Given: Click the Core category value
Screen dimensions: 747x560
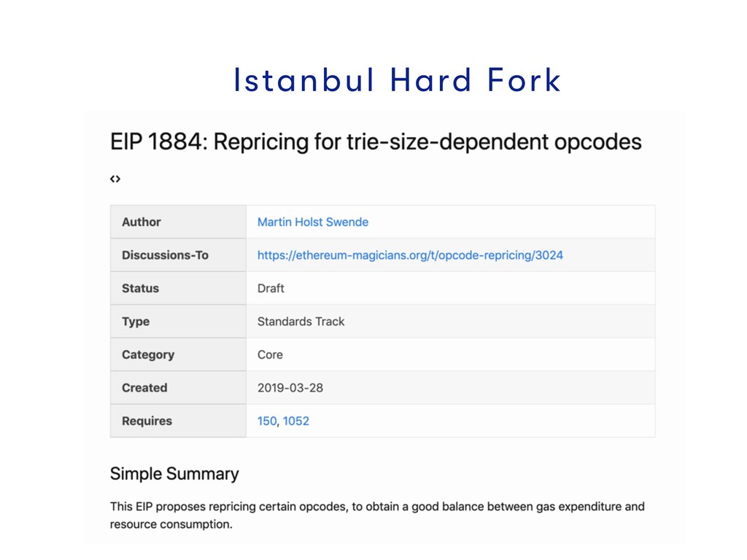Looking at the screenshot, I should tap(270, 354).
